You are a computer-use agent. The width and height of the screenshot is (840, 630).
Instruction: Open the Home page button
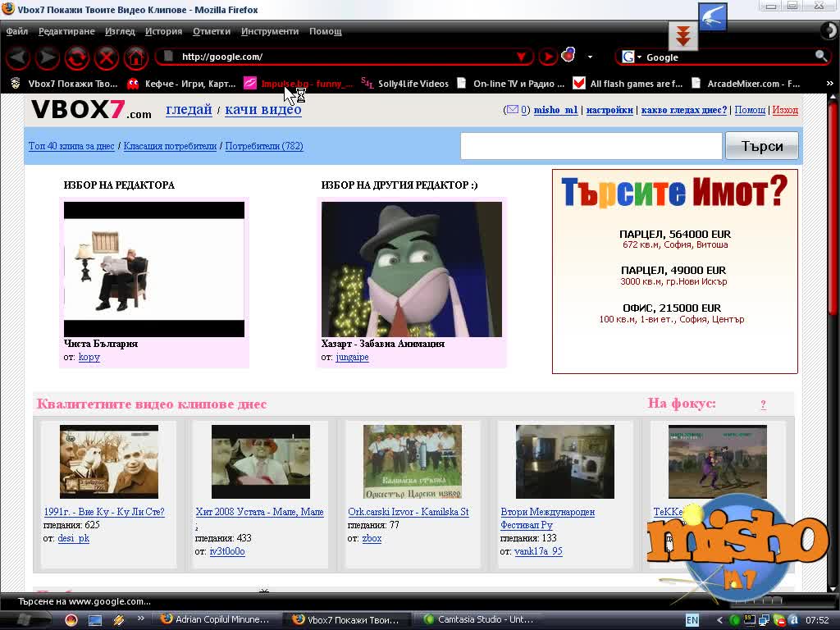[x=135, y=57]
